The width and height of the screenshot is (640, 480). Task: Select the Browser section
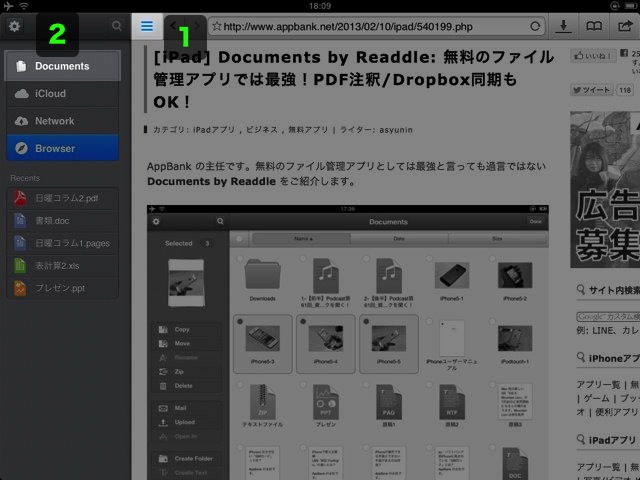click(x=62, y=148)
